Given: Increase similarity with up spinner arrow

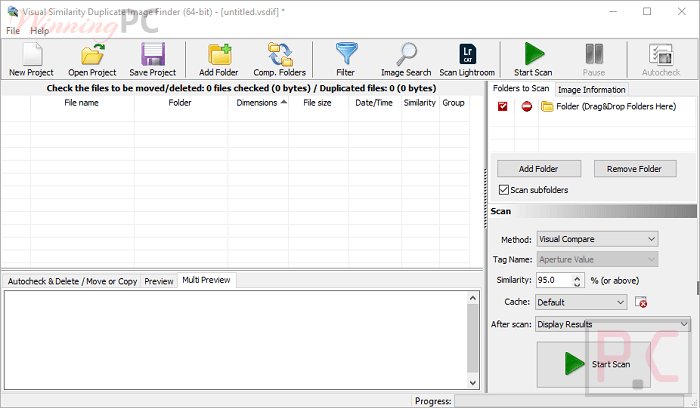Looking at the screenshot, I should click(x=577, y=277).
